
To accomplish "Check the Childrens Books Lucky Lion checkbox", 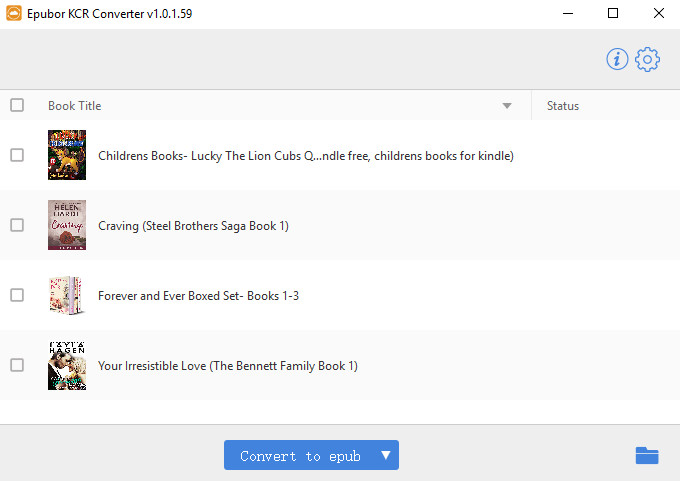I will (17, 155).
